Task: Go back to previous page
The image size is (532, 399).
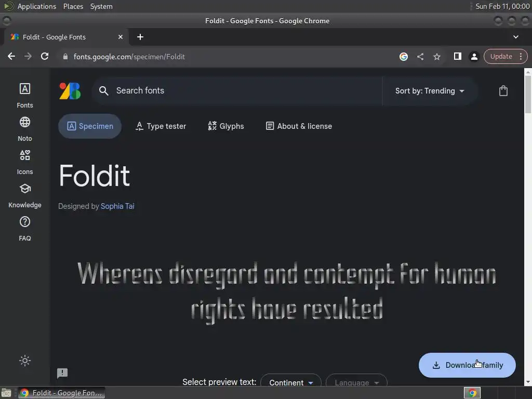Action: pyautogui.click(x=11, y=56)
